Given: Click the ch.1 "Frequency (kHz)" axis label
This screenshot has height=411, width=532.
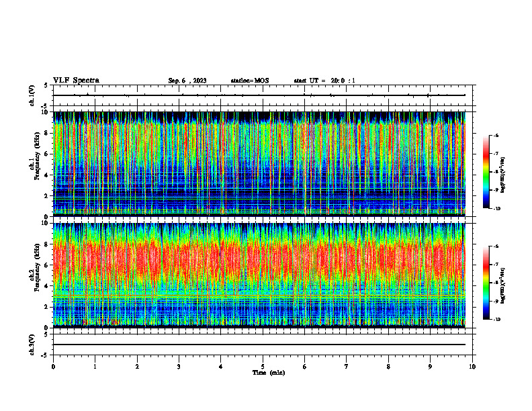Looking at the screenshot, I should coord(38,156).
